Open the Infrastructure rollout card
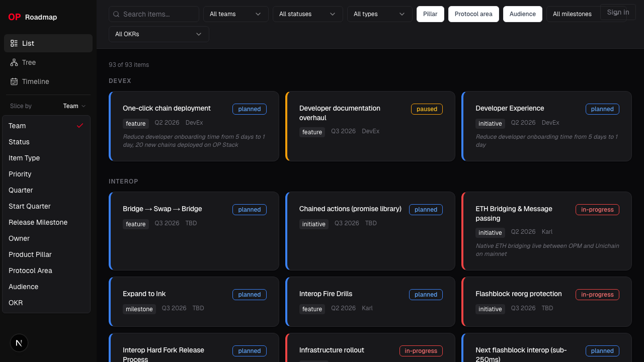This screenshot has height=362, width=644. click(370, 347)
